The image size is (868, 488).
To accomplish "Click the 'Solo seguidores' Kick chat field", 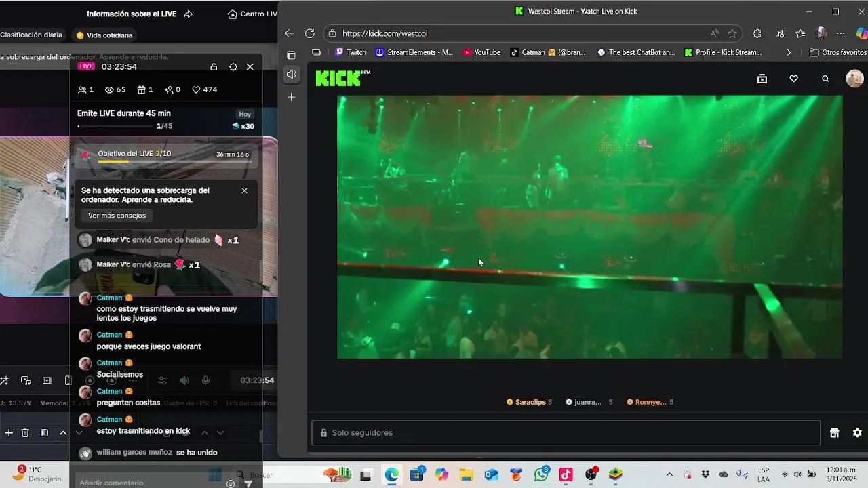I will click(566, 433).
